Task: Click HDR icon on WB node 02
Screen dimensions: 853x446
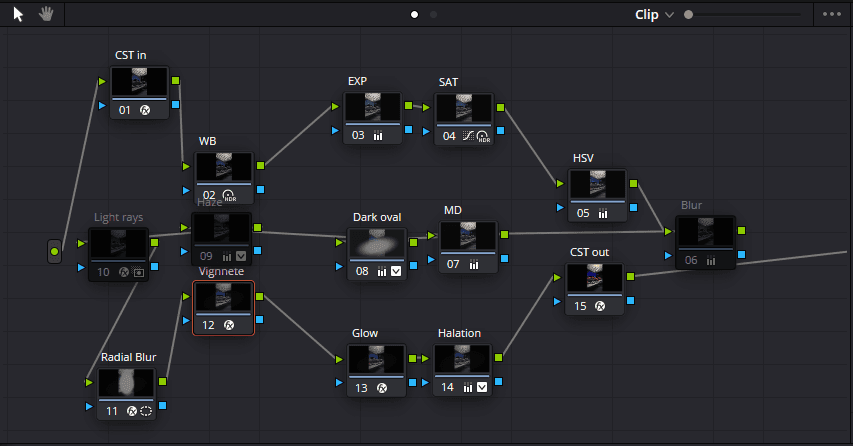Action: [x=229, y=196]
